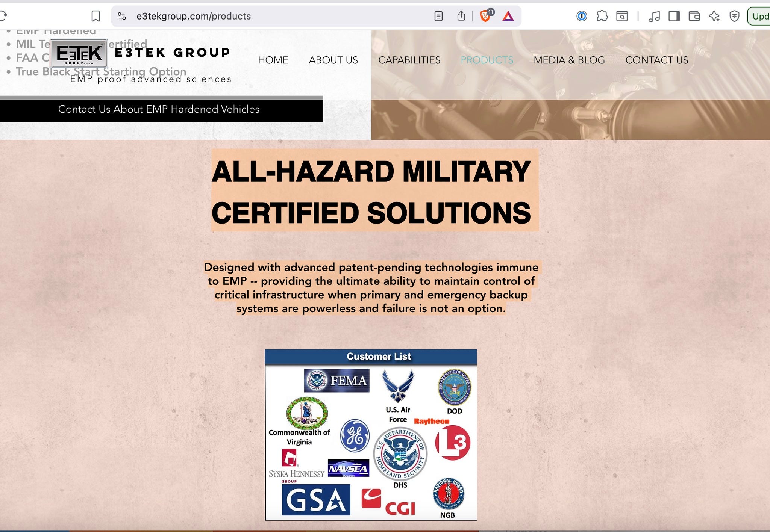Open the music note playlist icon
The image size is (770, 532).
[654, 16]
